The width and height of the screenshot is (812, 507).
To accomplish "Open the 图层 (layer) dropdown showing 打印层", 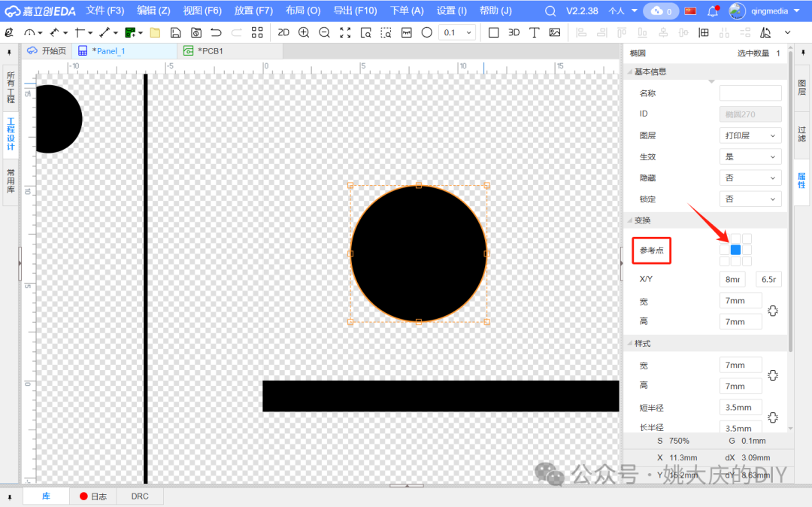I will 750,135.
